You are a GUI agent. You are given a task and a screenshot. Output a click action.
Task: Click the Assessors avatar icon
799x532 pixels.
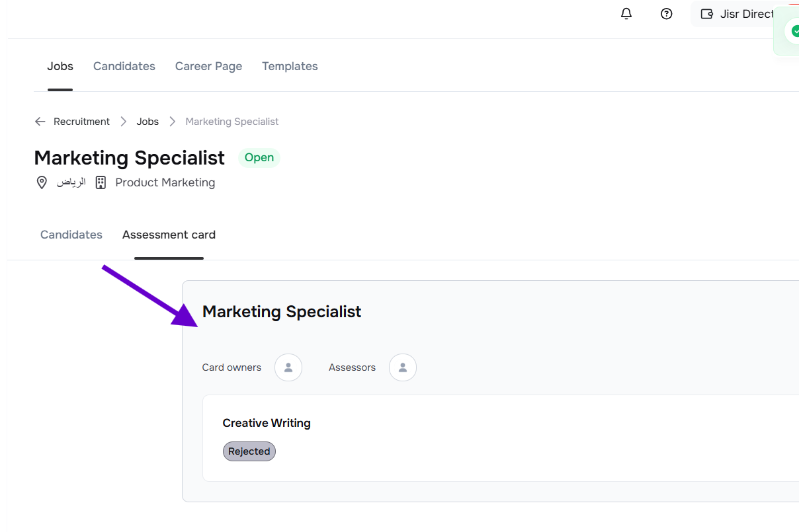[x=403, y=367]
